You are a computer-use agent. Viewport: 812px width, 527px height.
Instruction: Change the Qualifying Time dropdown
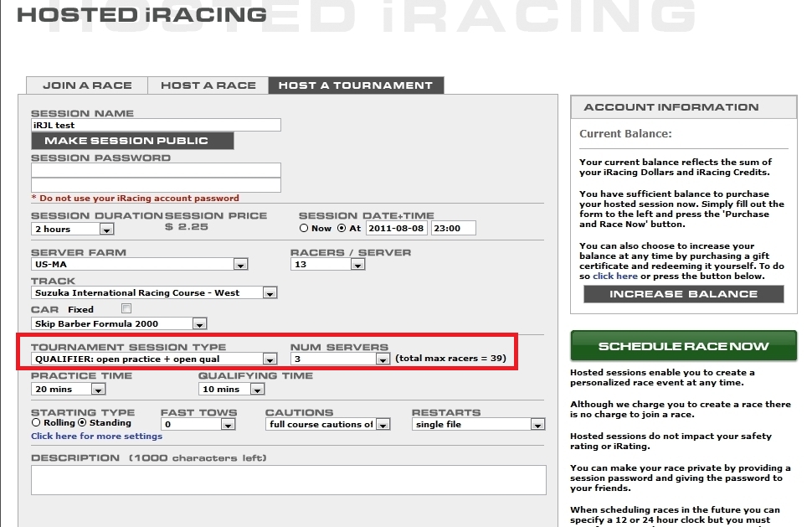pyautogui.click(x=232, y=389)
